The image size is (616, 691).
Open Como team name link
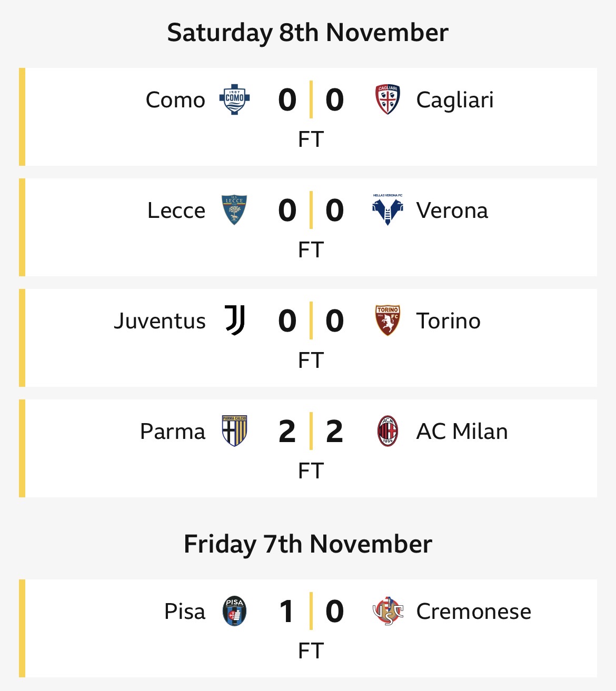tap(175, 100)
